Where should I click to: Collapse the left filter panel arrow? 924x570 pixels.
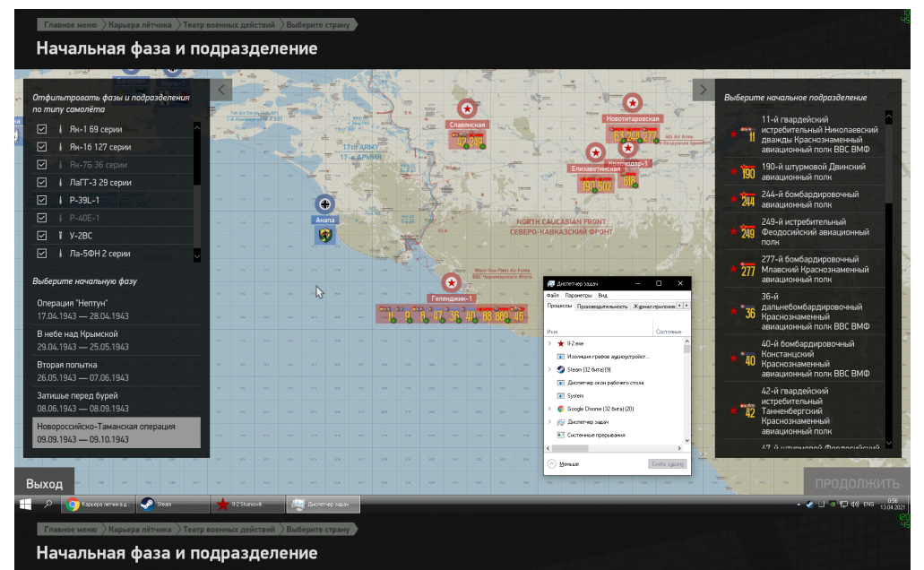point(221,91)
